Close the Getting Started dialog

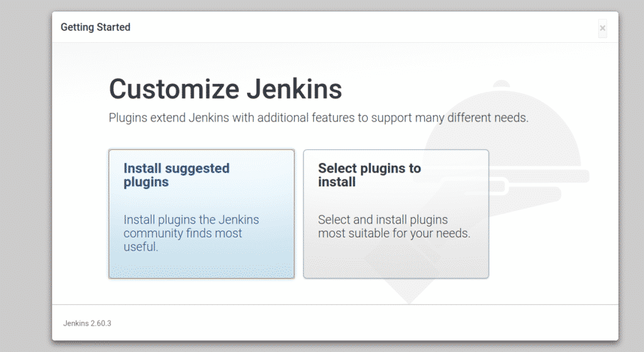602,28
